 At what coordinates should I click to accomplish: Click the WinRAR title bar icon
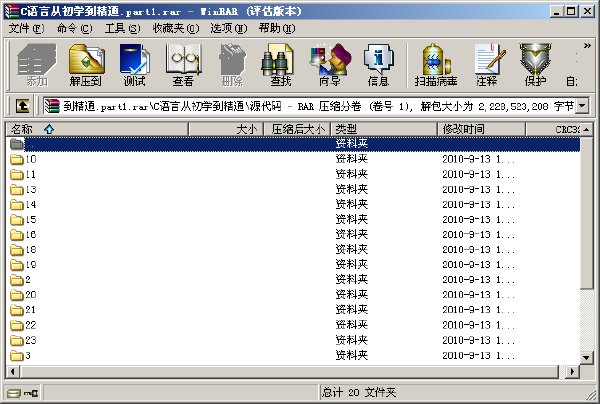[11, 11]
